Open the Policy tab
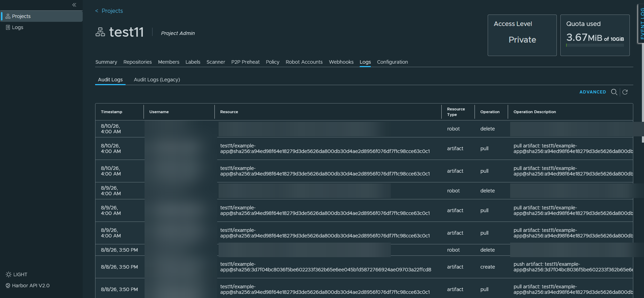The width and height of the screenshot is (644, 298). [x=273, y=62]
